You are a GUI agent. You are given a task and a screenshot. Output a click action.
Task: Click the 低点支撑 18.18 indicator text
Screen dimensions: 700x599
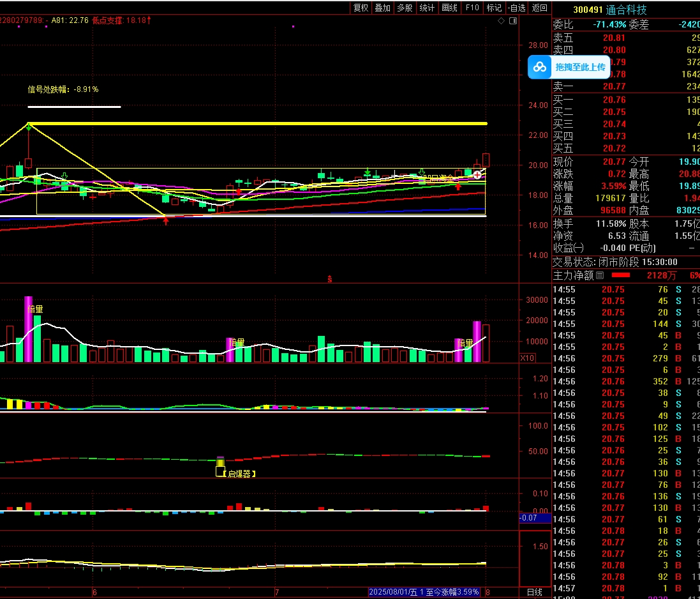pos(121,20)
